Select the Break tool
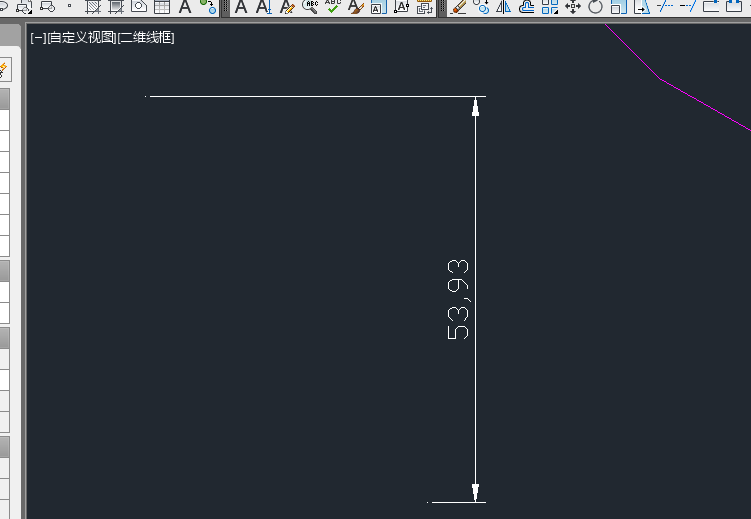 734,6
